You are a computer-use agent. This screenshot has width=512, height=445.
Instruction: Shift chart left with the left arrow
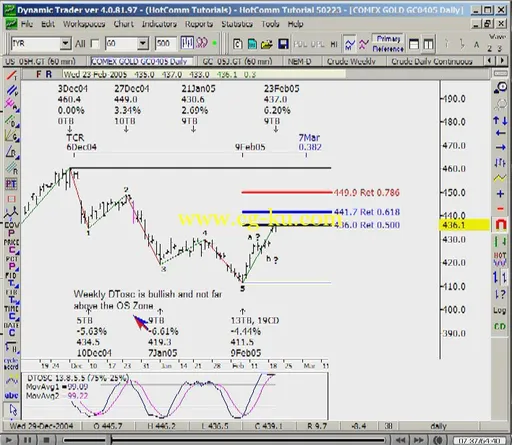pos(500,133)
